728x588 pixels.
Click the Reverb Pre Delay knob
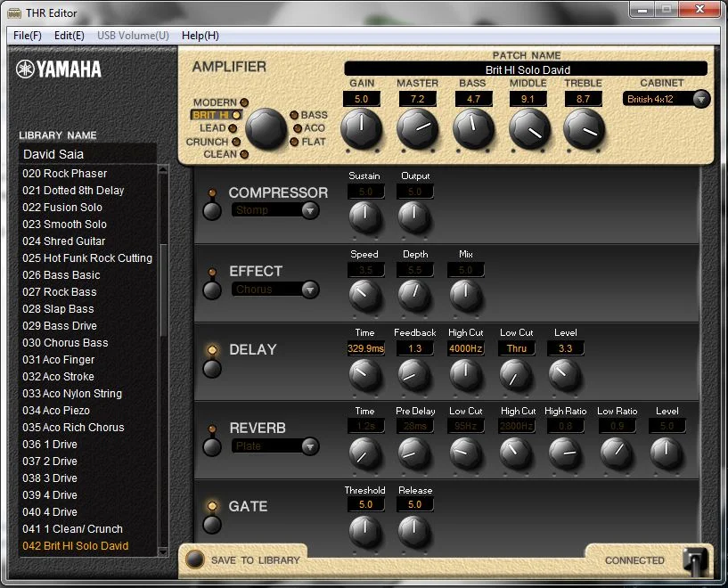(x=415, y=454)
